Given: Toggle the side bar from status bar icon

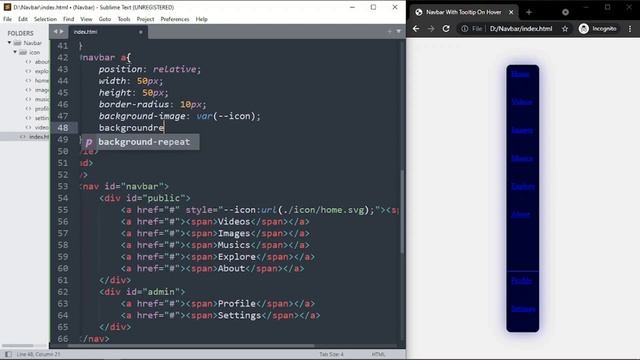Looking at the screenshot, I should 8,354.
